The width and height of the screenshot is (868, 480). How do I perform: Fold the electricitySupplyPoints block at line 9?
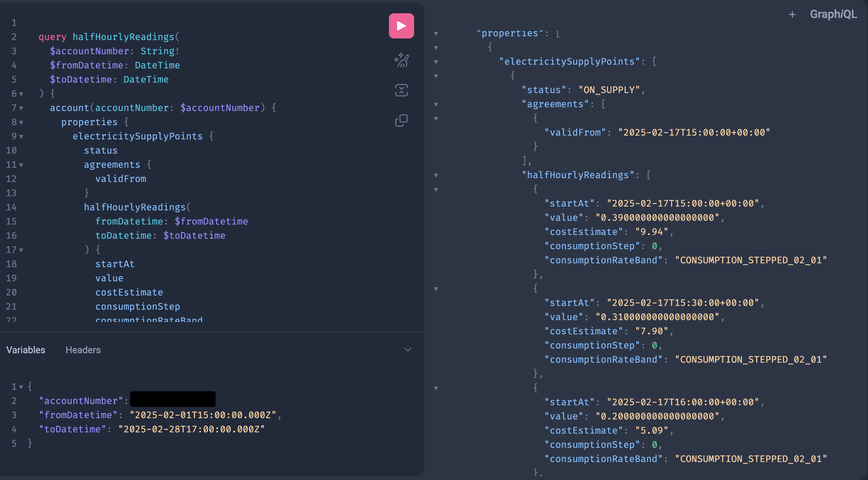[x=21, y=137]
